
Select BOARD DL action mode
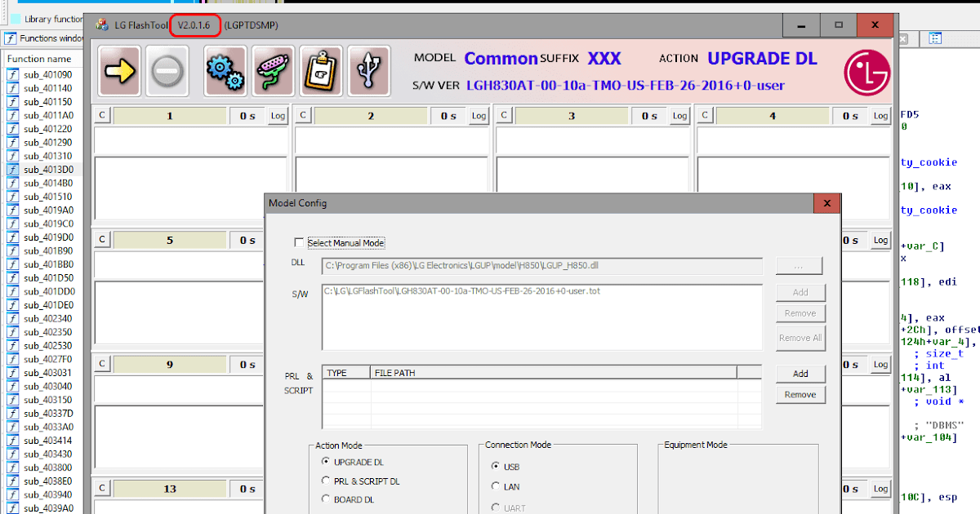point(327,499)
